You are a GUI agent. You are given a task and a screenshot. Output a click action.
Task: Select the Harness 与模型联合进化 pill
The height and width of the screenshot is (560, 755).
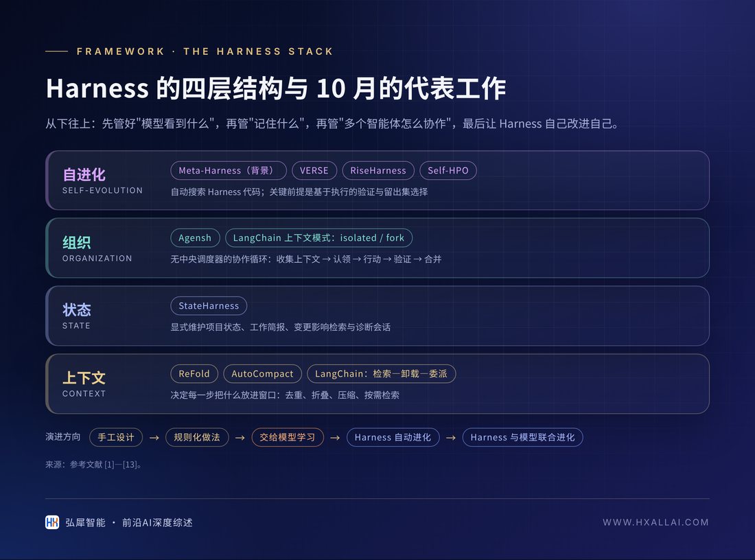coord(522,437)
